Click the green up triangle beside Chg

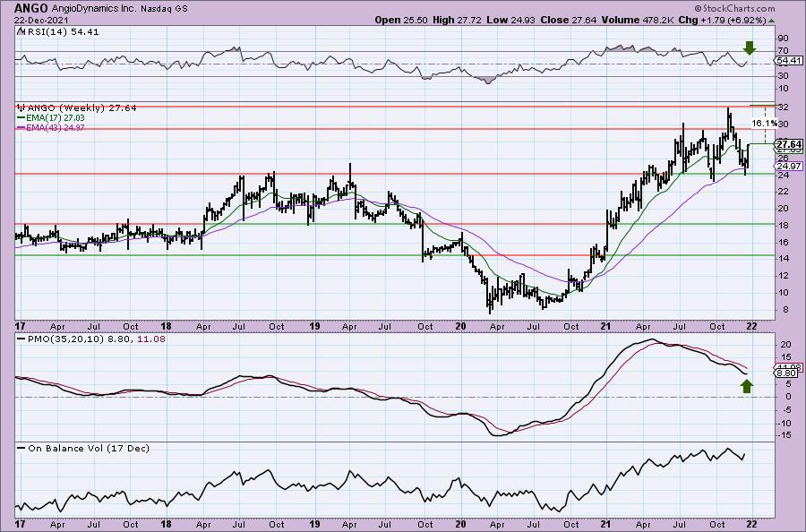(771, 21)
